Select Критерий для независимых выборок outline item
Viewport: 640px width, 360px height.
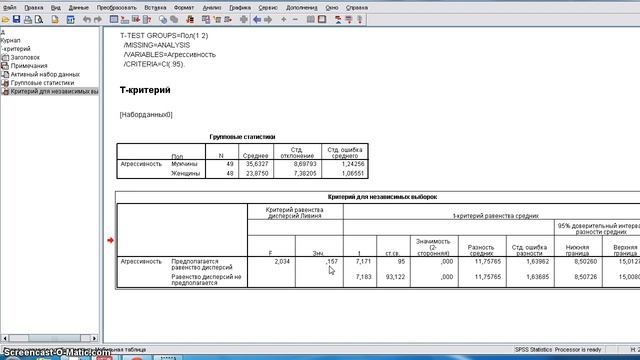click(54, 91)
